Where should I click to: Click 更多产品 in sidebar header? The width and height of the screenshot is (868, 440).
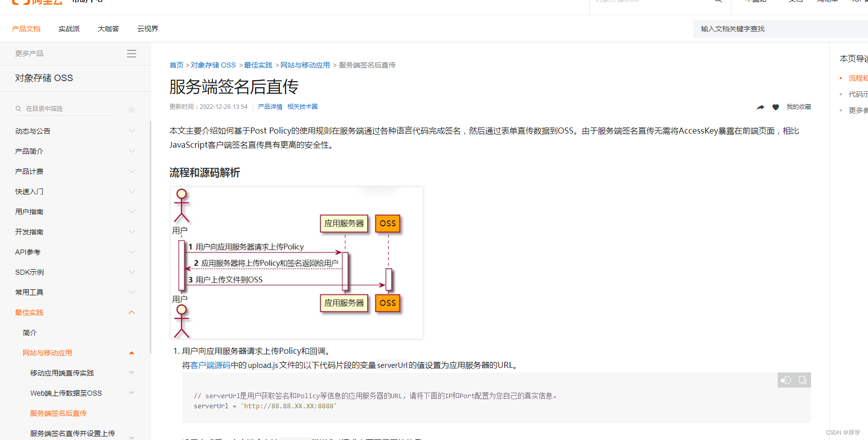(x=29, y=53)
